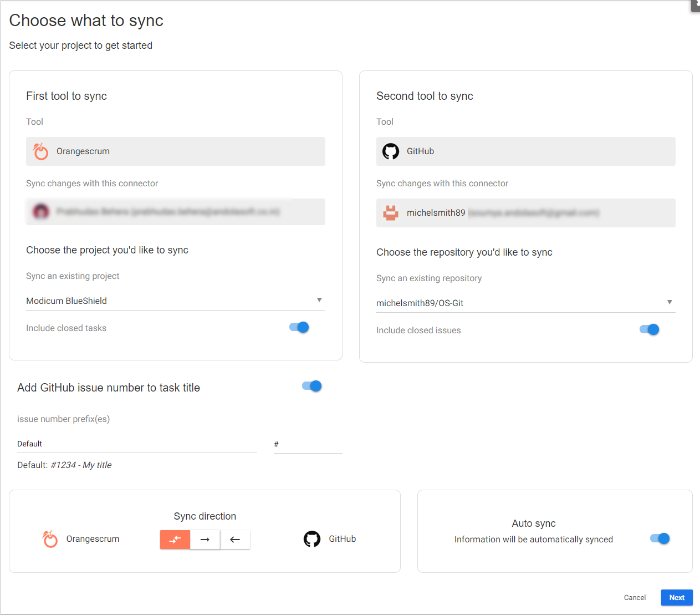Open the Orangescrum tool selector field
This screenshot has width=700, height=615.
tap(176, 151)
